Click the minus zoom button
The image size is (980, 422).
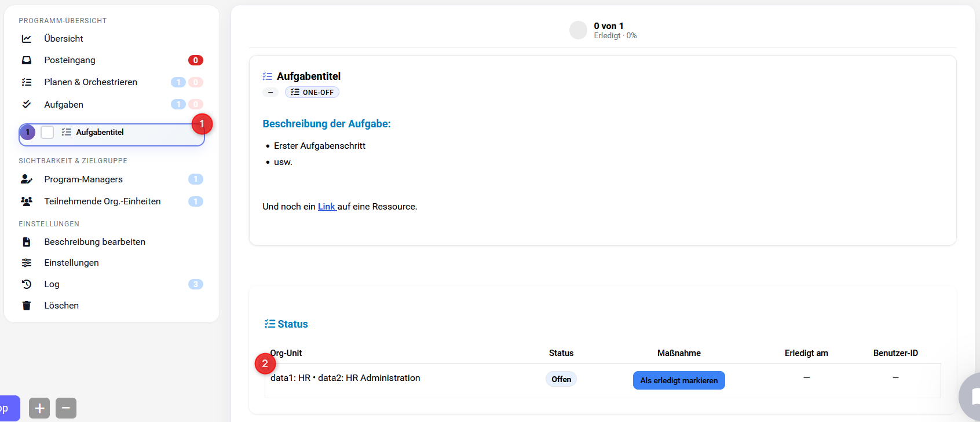tap(66, 408)
